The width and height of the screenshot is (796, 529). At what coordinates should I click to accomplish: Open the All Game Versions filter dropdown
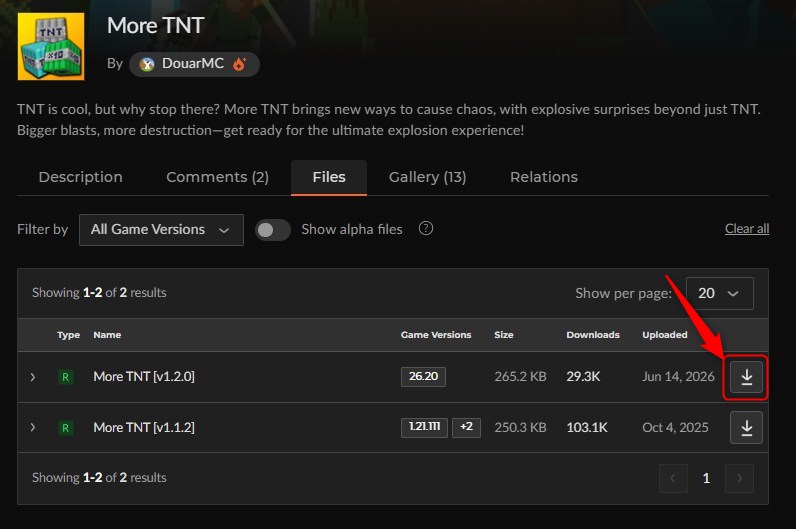pyautogui.click(x=161, y=229)
